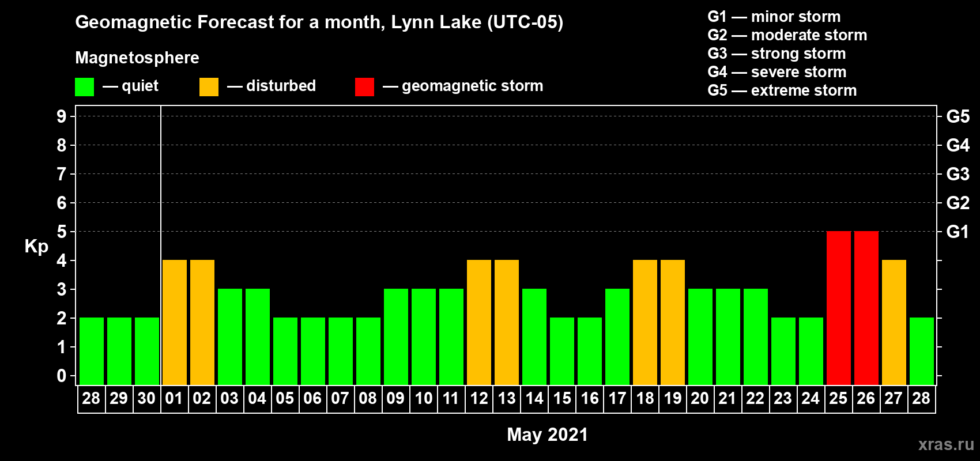Click the 'G1 — minor storm' legend line
The height and width of the screenshot is (461, 980).
774,17
